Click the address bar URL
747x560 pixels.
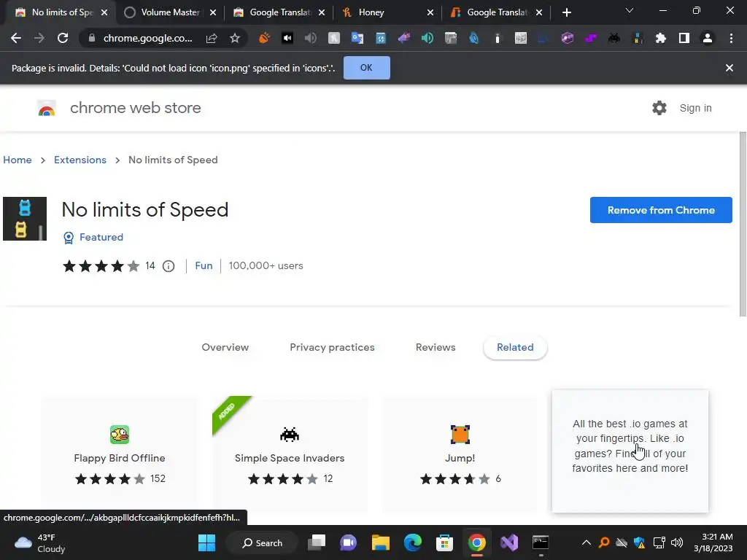click(x=147, y=38)
